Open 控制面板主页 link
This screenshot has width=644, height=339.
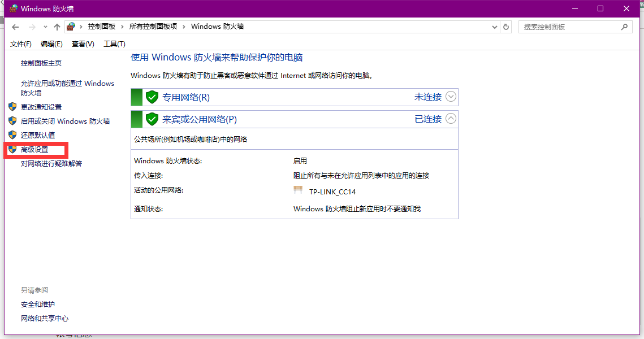click(x=41, y=63)
